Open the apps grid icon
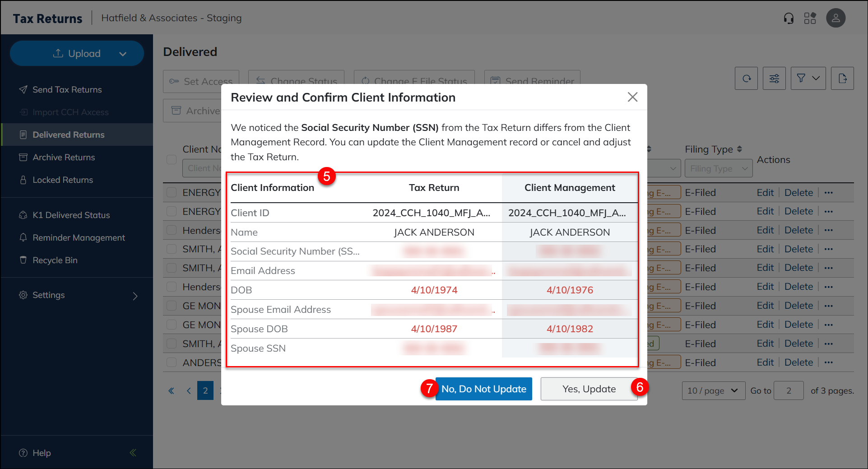Screen dimensions: 868x469 pos(810,18)
